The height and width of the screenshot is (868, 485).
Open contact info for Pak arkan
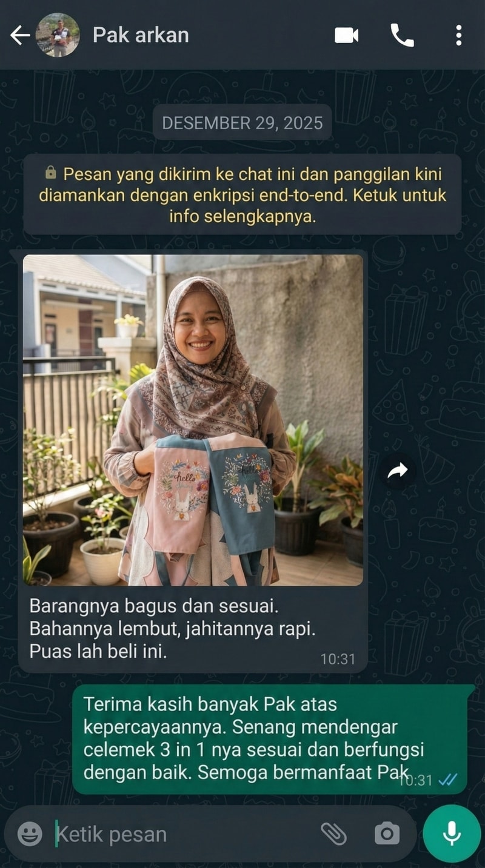pyautogui.click(x=141, y=35)
